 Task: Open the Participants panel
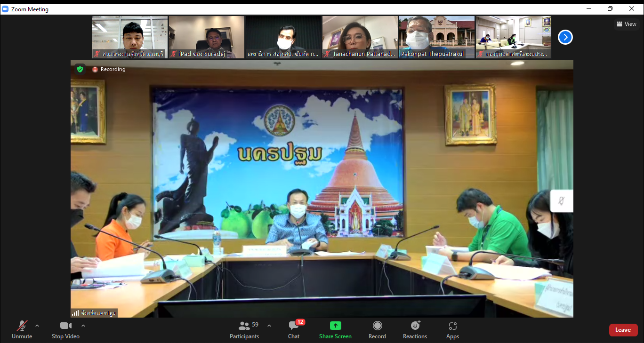pos(244,329)
